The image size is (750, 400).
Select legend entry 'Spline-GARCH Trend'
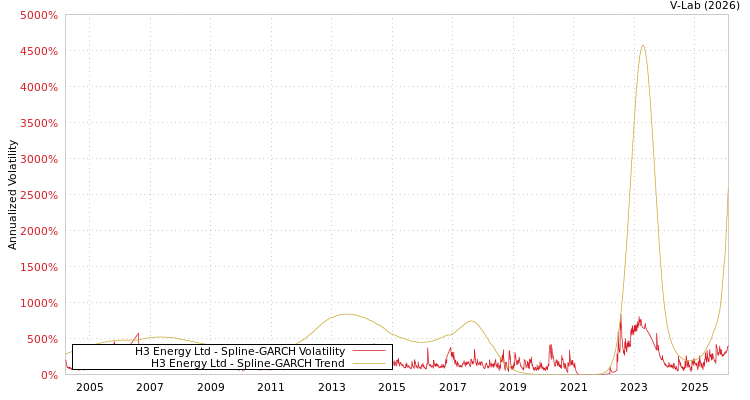coord(248,363)
